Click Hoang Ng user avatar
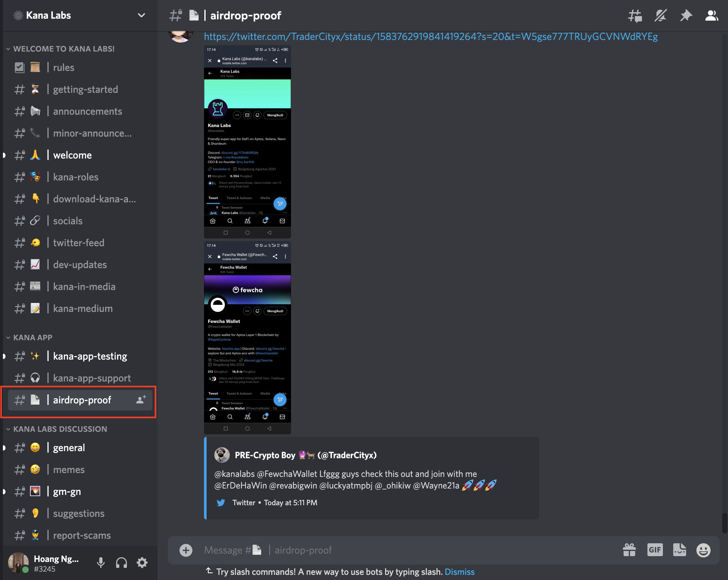This screenshot has height=580, width=728. (18, 563)
